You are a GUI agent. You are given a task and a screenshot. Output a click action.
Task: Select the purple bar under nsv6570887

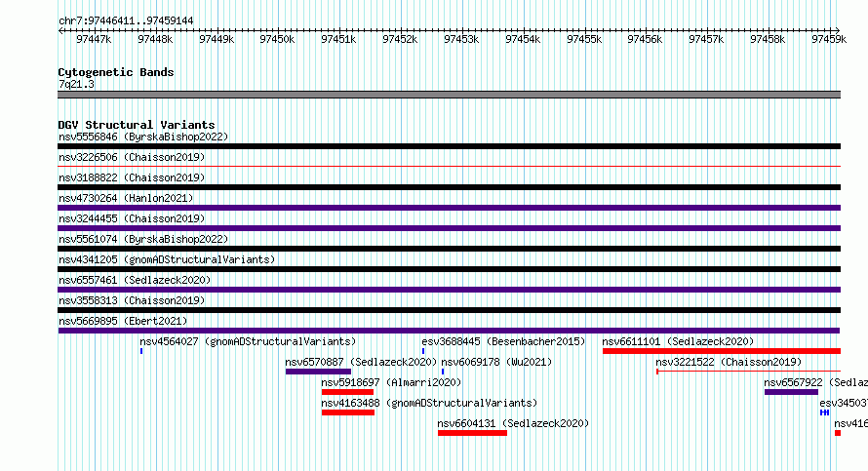pos(318,372)
